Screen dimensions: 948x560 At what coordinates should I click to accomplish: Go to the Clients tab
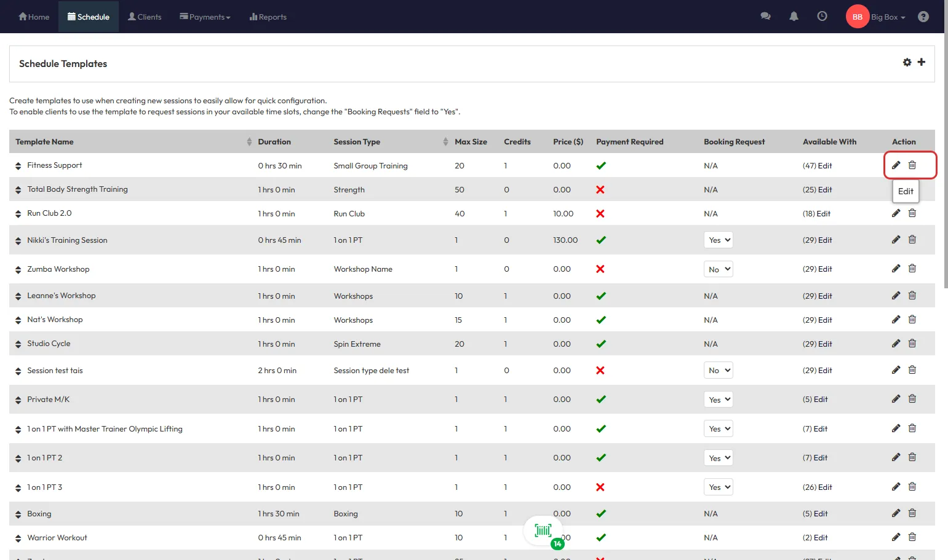(145, 17)
